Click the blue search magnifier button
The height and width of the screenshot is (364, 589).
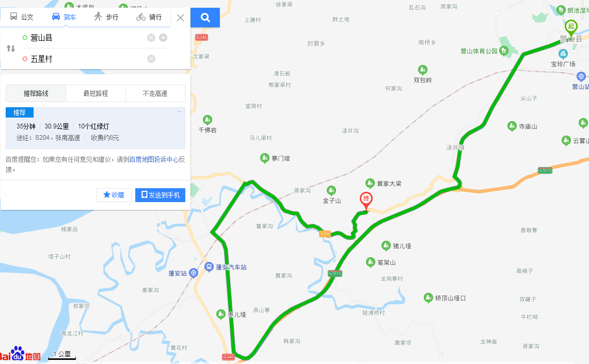coord(205,17)
